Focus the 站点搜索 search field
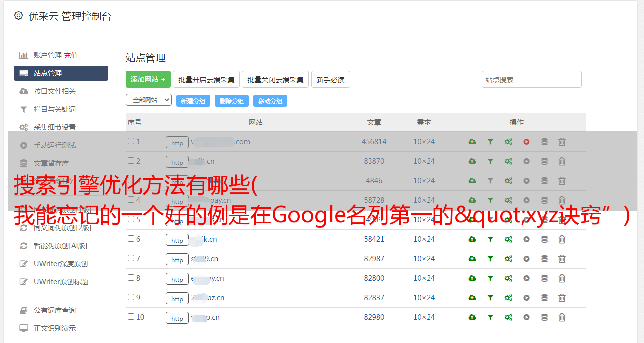Screen dimensions: 644x343 tap(532, 79)
